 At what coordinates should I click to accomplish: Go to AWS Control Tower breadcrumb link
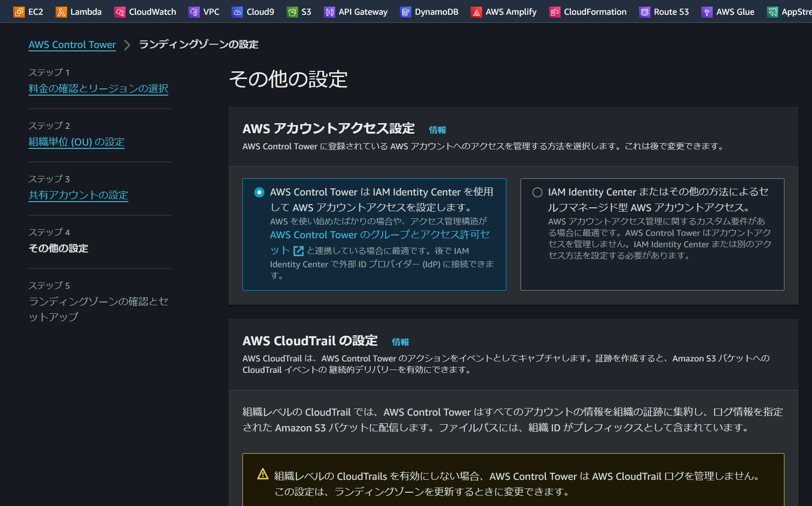pyautogui.click(x=72, y=45)
